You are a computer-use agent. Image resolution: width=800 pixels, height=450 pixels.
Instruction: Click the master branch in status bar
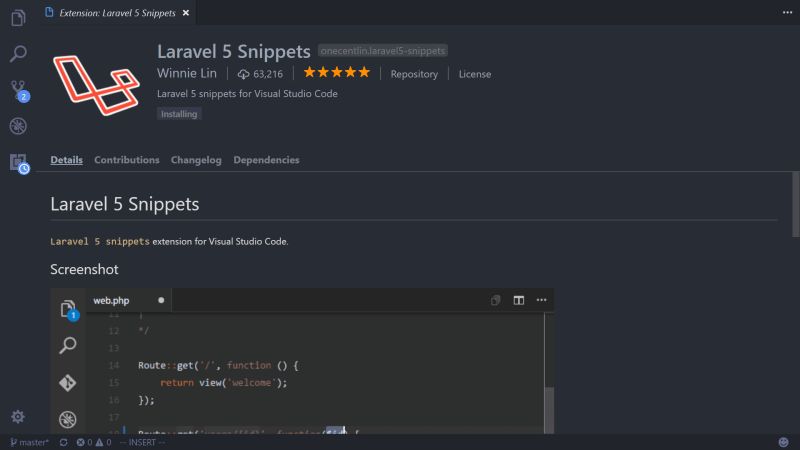(x=30, y=442)
